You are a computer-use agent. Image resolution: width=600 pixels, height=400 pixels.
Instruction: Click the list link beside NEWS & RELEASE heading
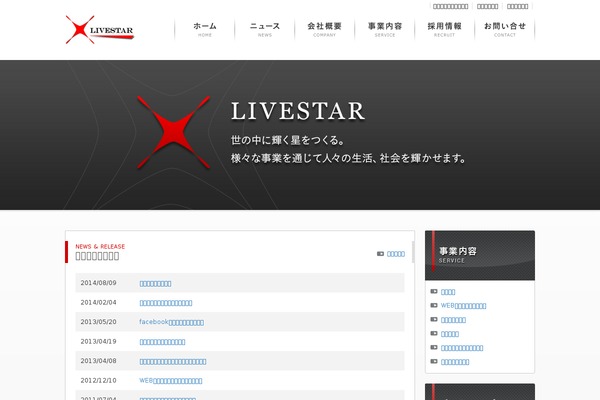pyautogui.click(x=396, y=254)
